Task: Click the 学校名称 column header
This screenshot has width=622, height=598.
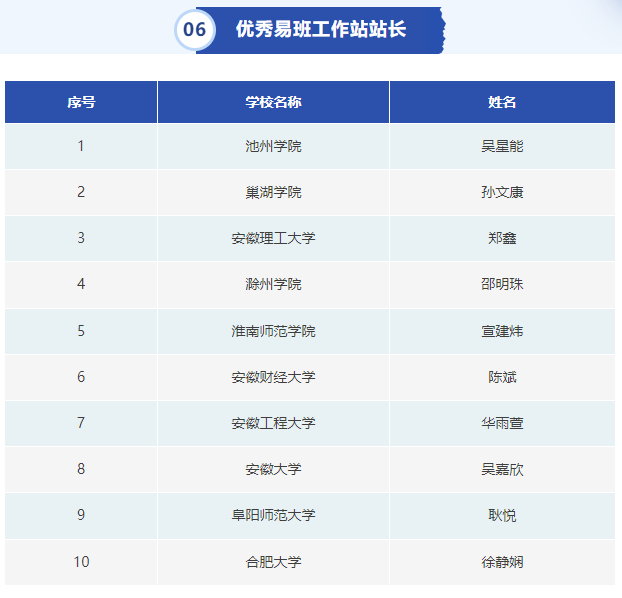Action: point(273,102)
